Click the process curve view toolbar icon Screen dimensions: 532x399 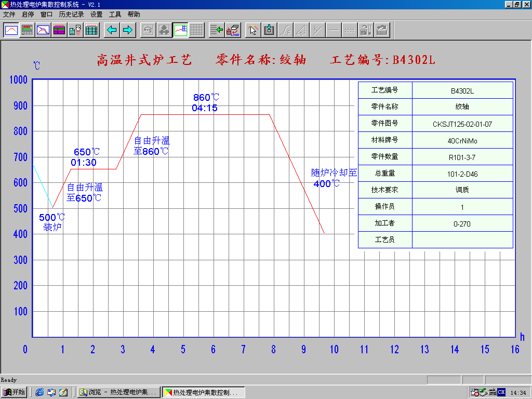point(11,30)
